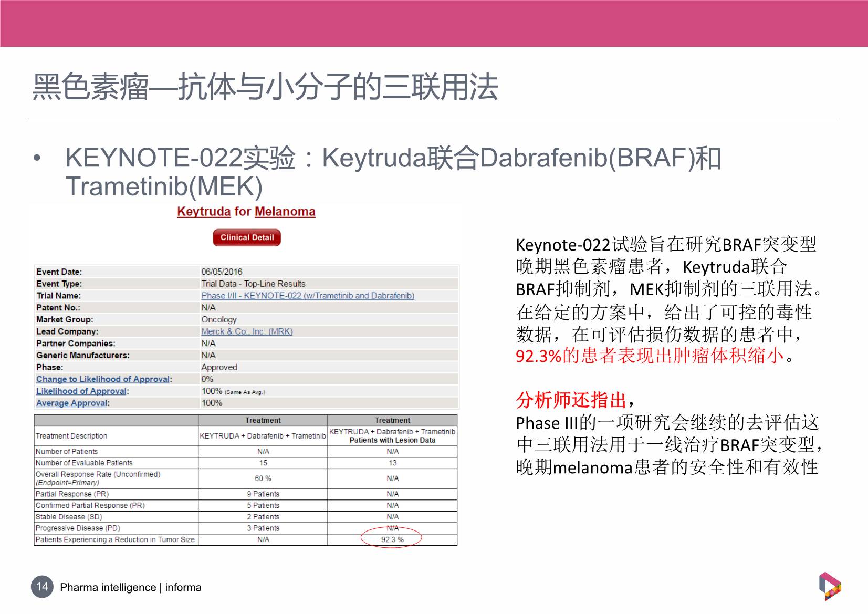Open the Phase I/II KEYNOTE-022 trial link
The height and width of the screenshot is (614, 868).
(x=308, y=296)
